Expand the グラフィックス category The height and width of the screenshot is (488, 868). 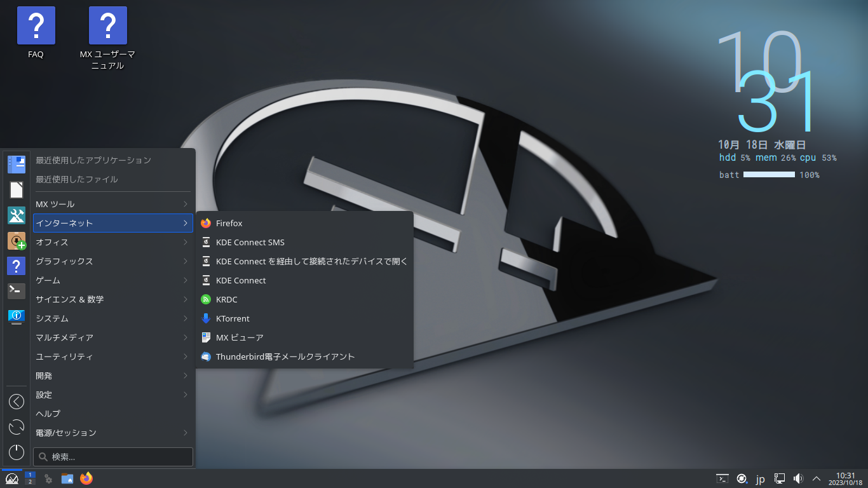[x=112, y=261]
